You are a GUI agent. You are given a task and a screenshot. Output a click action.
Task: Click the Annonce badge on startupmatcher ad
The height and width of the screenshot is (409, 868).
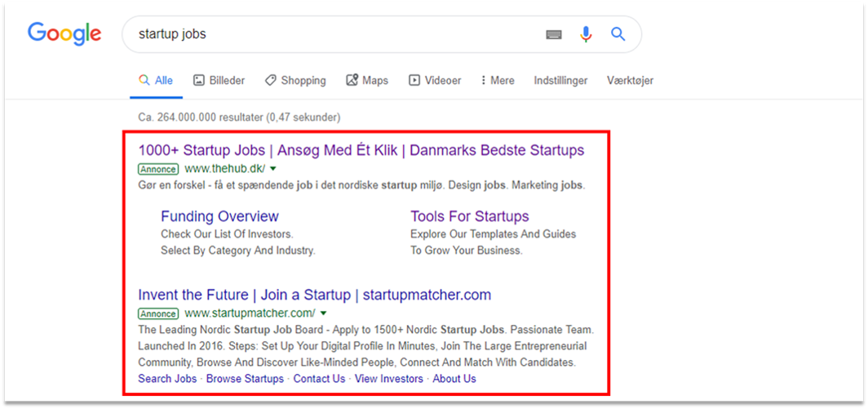(158, 314)
